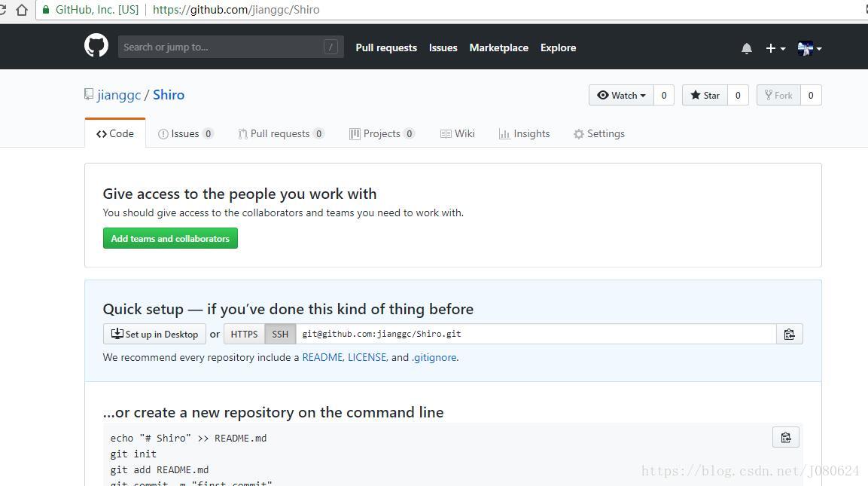Click the 'git add README.md' command text

pos(160,470)
